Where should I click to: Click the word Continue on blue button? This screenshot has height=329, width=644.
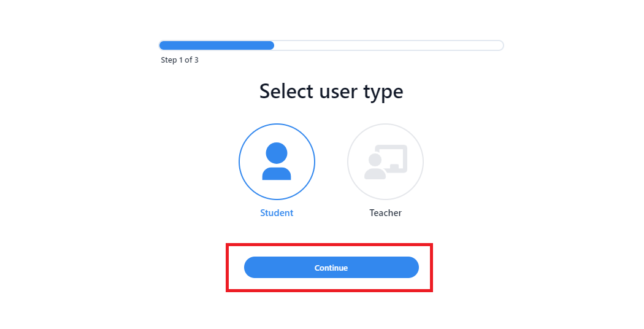(331, 268)
